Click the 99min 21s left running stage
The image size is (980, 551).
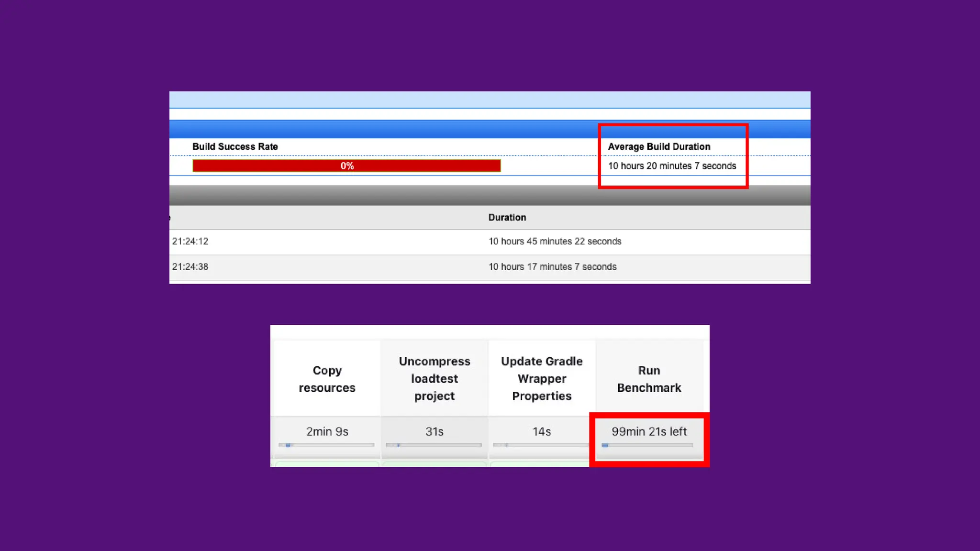(649, 431)
